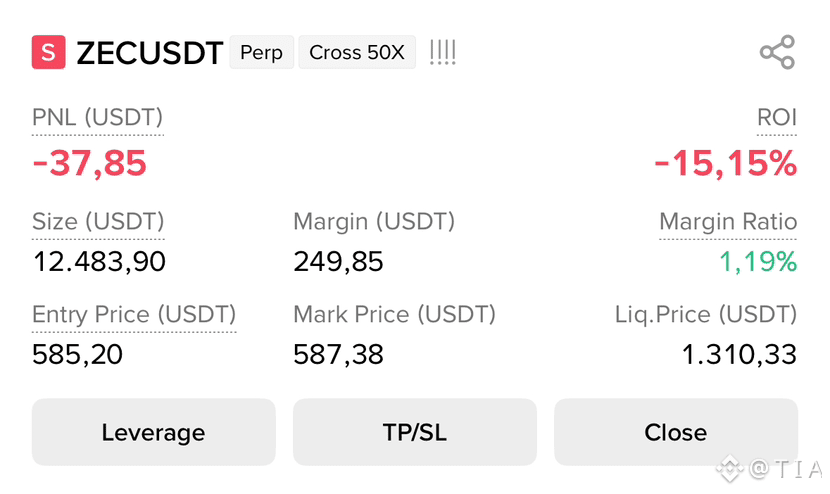The image size is (830, 494).
Task: Click the four-bar ADL indicator icon
Action: click(x=443, y=52)
